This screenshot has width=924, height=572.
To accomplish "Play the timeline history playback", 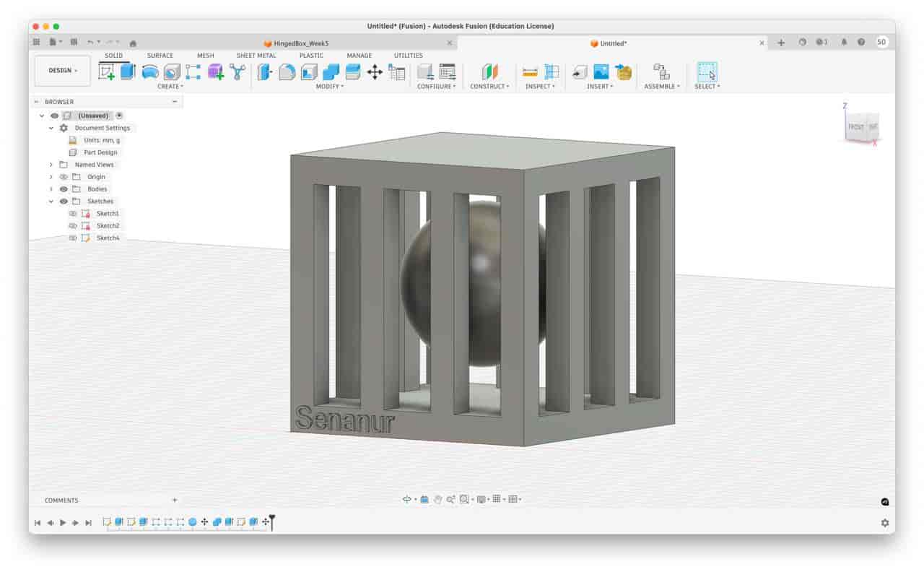I will coord(63,521).
